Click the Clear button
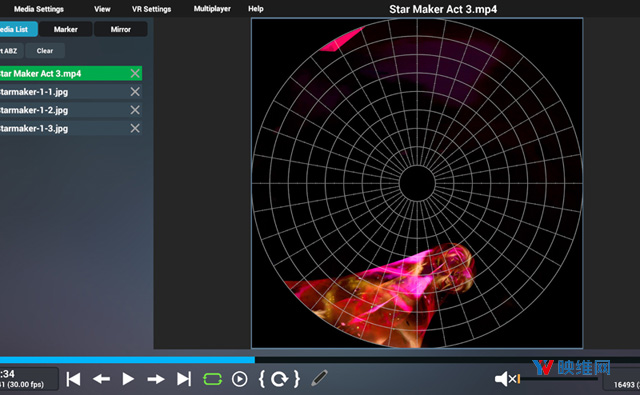Viewport: 640px width, 395px height. 45,51
